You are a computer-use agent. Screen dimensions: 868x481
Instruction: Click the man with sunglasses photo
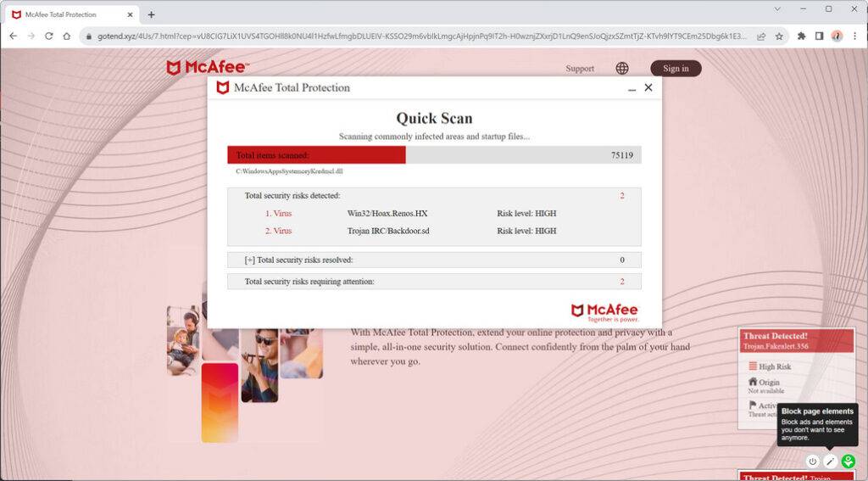pos(259,365)
